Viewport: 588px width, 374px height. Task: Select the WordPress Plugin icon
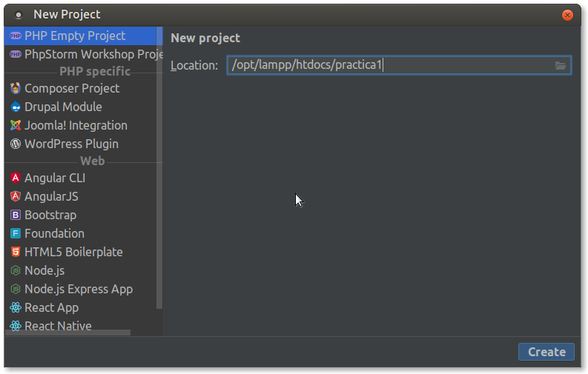click(16, 144)
